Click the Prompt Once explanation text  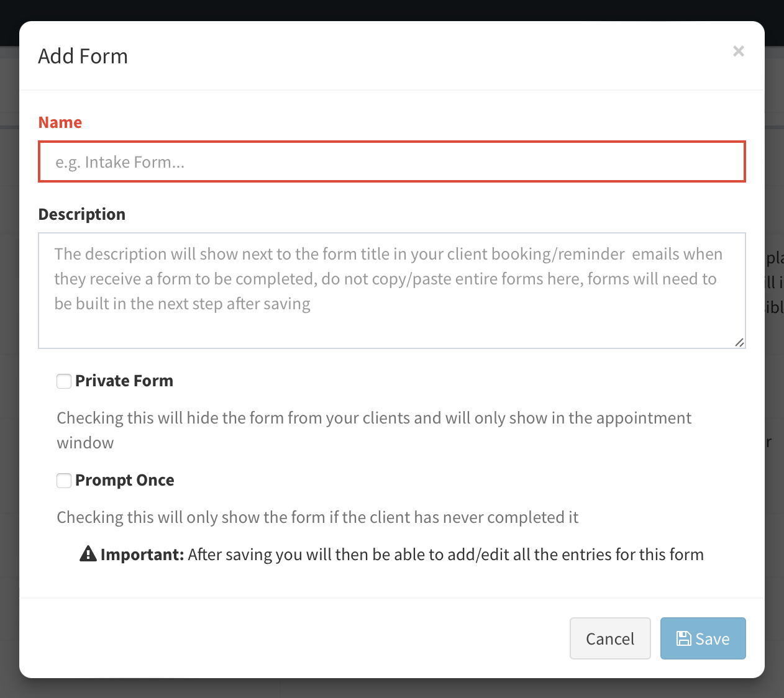317,517
